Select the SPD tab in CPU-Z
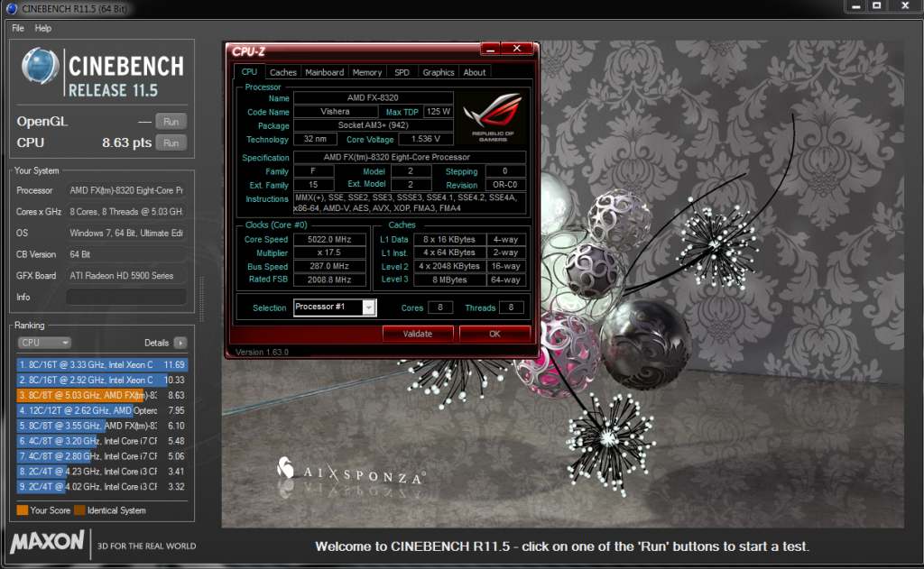This screenshot has height=569, width=924. coord(402,72)
